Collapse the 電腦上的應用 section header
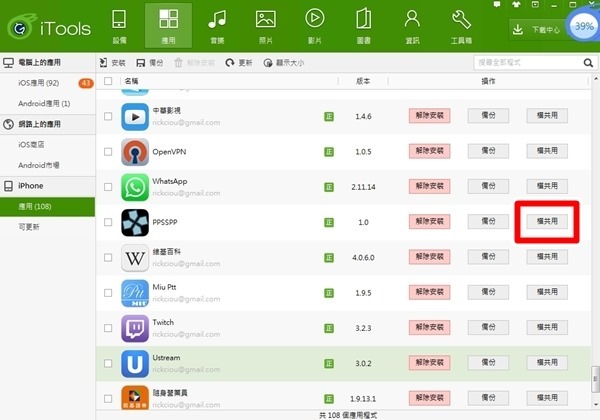 [47, 62]
